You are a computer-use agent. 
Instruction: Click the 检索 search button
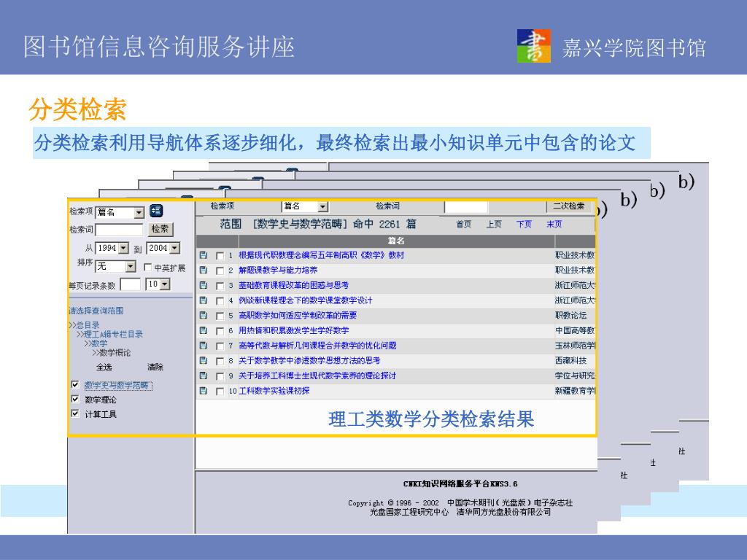160,229
